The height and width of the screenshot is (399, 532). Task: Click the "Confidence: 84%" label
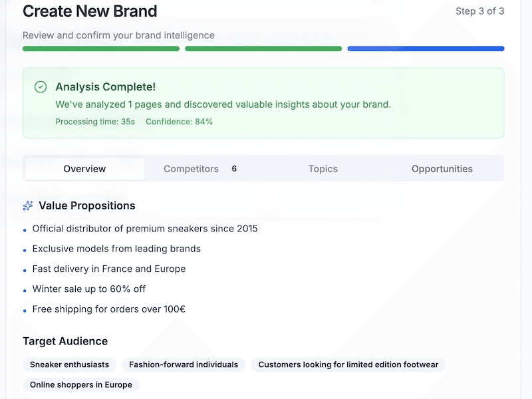pyautogui.click(x=180, y=122)
